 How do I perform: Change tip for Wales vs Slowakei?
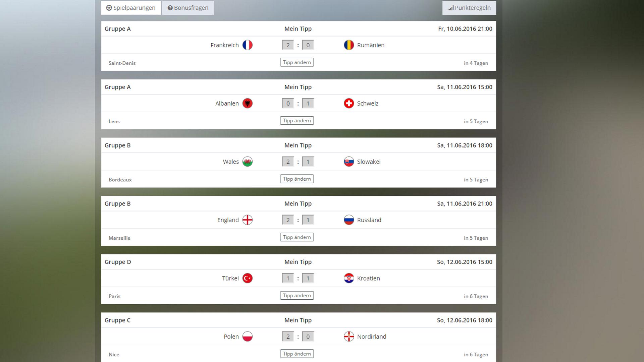coord(297,179)
